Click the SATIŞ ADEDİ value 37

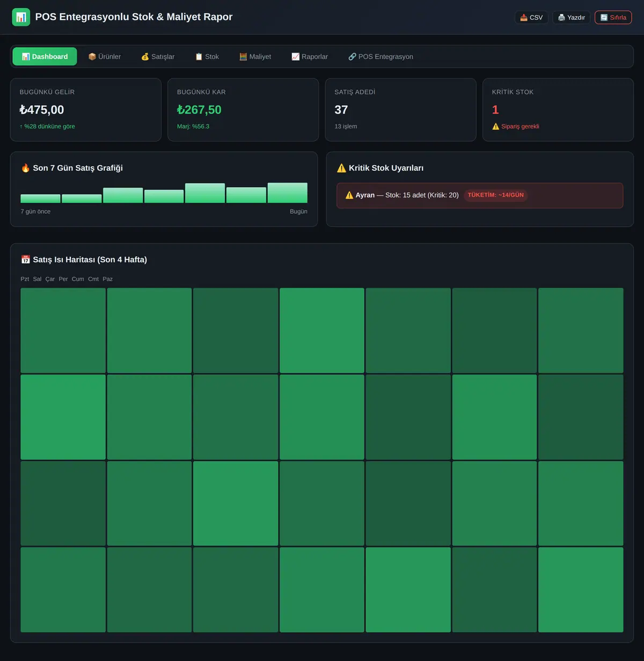pyautogui.click(x=341, y=110)
